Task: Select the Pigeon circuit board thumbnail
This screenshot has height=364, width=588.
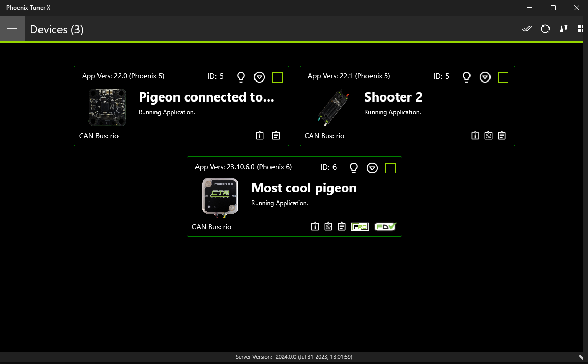Action: click(x=107, y=107)
